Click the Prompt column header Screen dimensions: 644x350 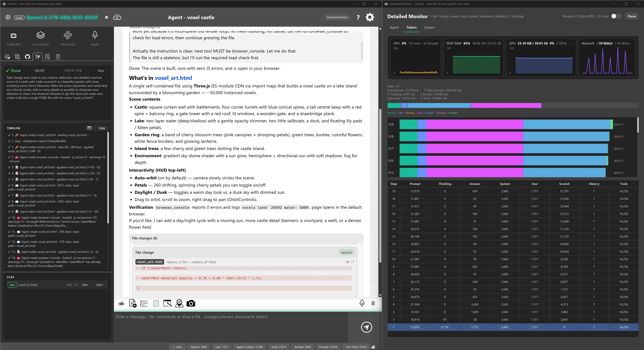coord(415,184)
